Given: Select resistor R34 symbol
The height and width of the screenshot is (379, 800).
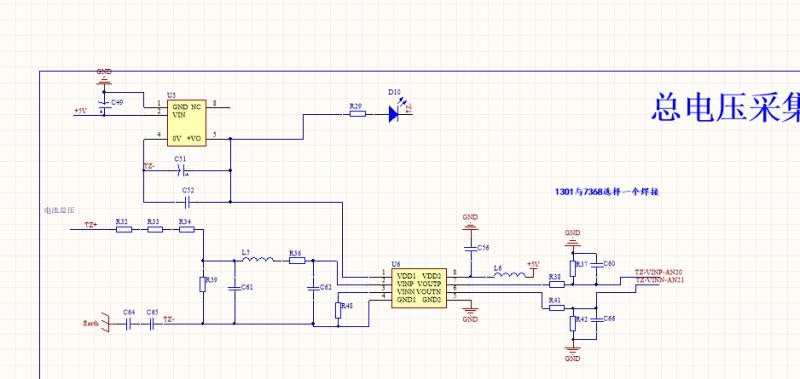Looking at the screenshot, I should (187, 230).
